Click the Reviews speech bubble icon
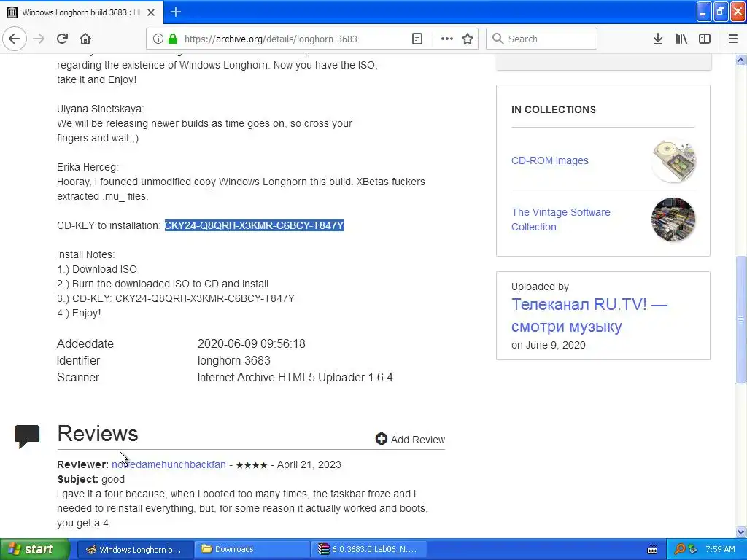Screen dimensions: 747x560 click(27, 436)
